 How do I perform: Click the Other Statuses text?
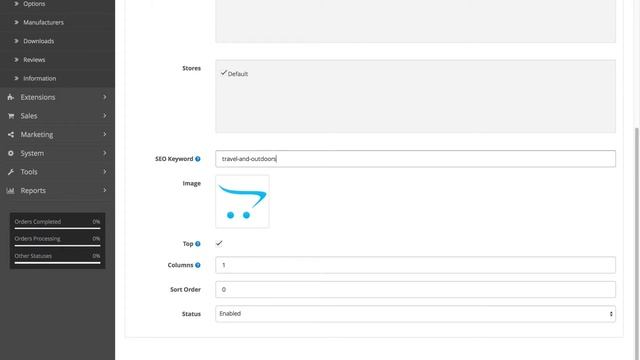tap(33, 256)
